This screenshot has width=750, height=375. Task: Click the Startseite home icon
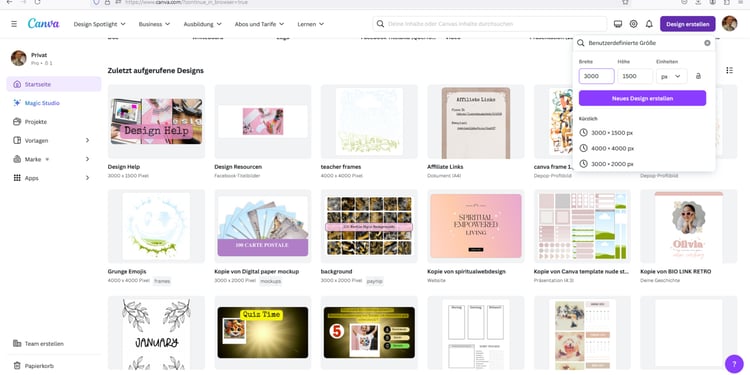pyautogui.click(x=17, y=84)
